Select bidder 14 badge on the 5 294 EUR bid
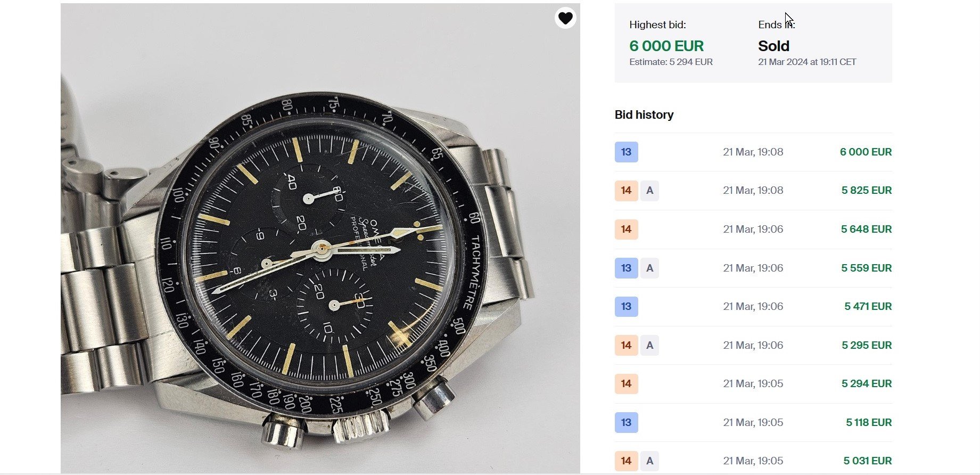 [x=626, y=384]
